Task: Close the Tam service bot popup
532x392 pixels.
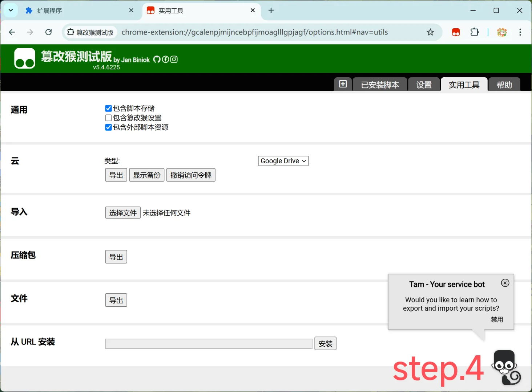Action: (x=505, y=283)
